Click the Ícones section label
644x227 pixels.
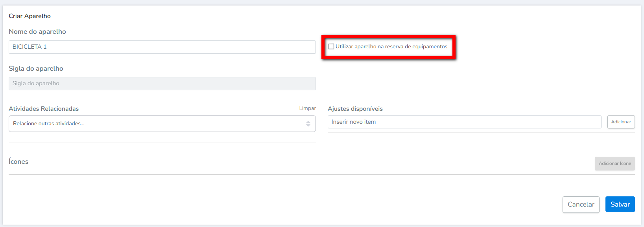click(18, 161)
